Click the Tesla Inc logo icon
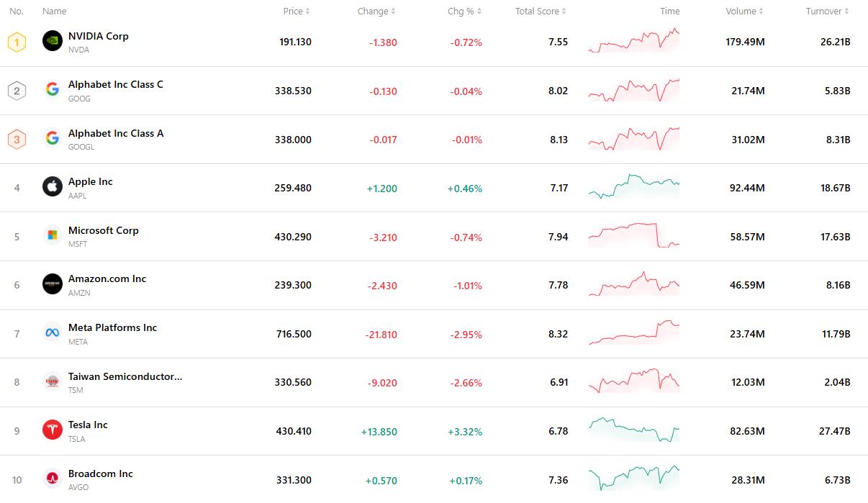868x503 pixels. click(x=53, y=430)
